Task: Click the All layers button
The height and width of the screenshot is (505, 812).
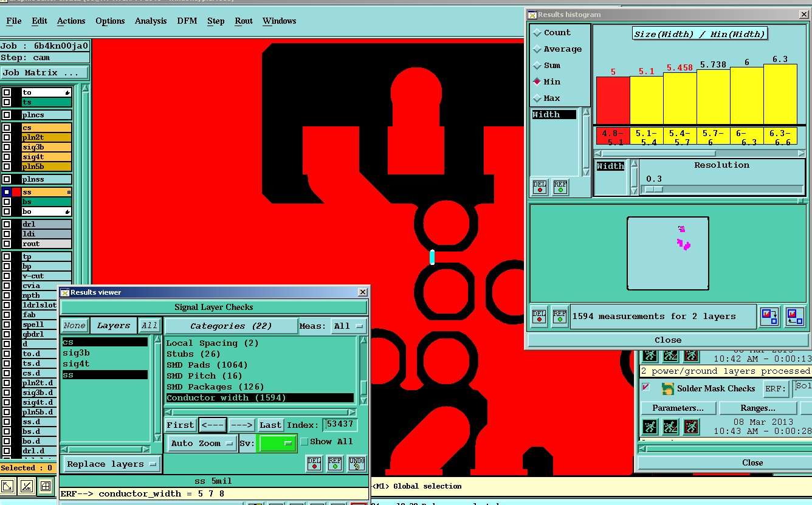Action: coord(150,326)
